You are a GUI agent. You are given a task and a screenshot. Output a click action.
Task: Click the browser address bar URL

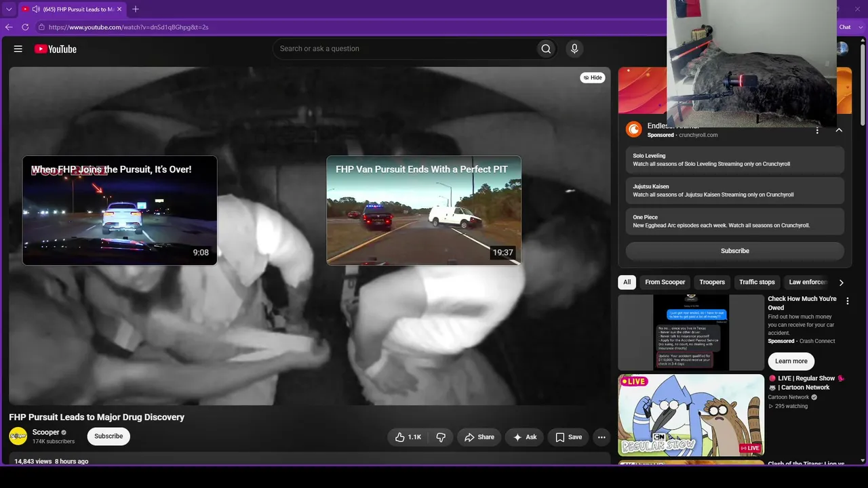click(129, 27)
